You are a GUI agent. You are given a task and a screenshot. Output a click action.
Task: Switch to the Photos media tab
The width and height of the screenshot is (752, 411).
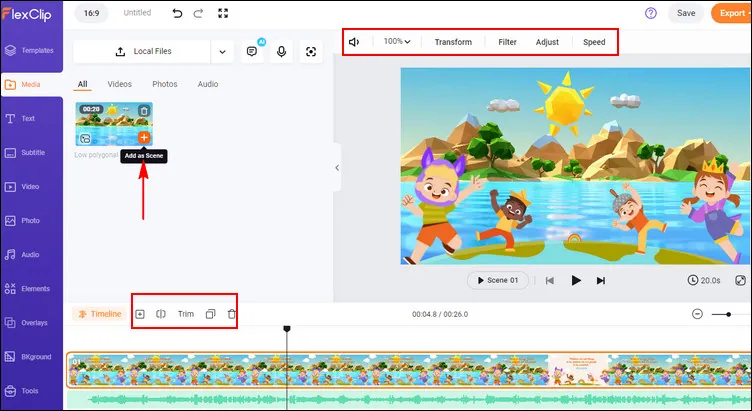(164, 84)
